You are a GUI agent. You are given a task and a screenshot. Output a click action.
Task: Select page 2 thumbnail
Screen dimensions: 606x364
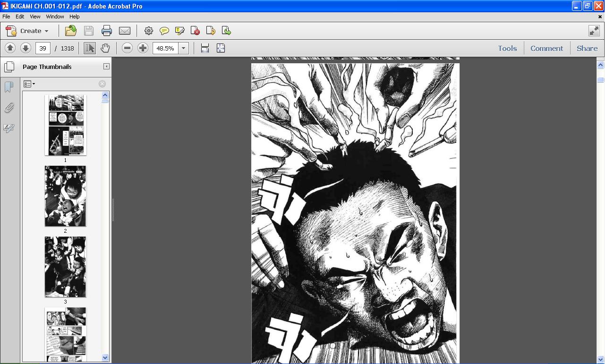(x=65, y=196)
